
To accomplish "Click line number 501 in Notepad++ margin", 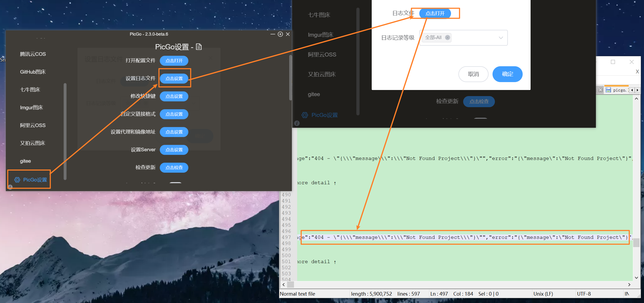I will pos(286,262).
